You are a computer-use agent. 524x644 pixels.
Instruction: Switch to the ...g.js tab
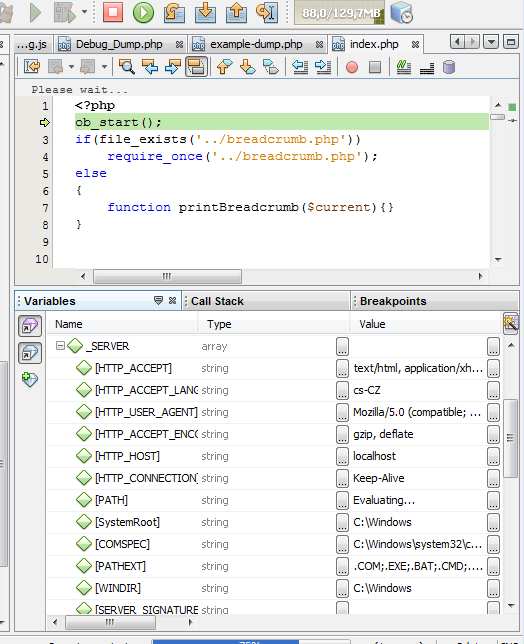32,44
